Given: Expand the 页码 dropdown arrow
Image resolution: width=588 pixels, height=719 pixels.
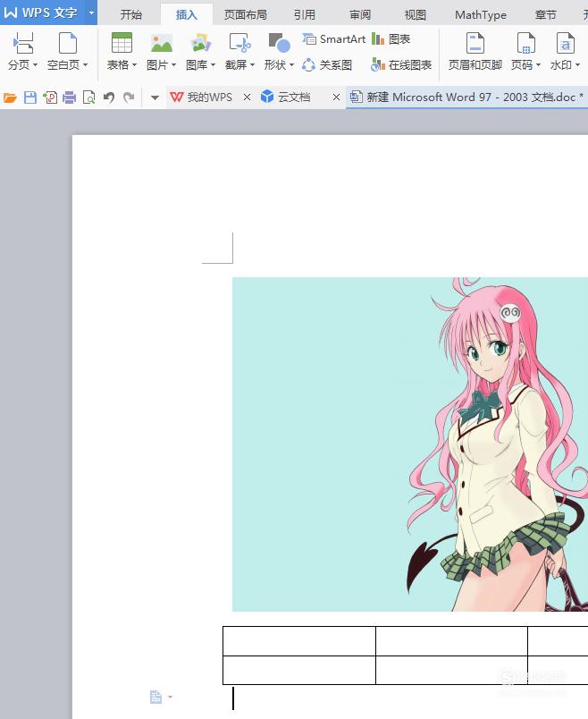Looking at the screenshot, I should 538,65.
